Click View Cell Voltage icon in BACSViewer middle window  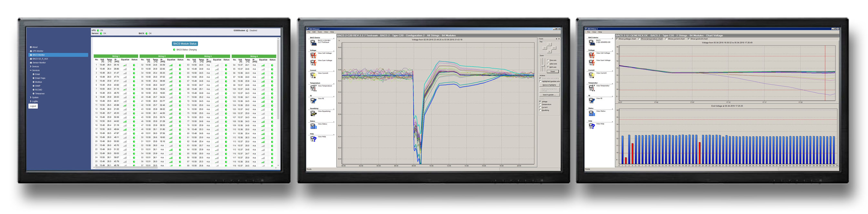point(313,55)
